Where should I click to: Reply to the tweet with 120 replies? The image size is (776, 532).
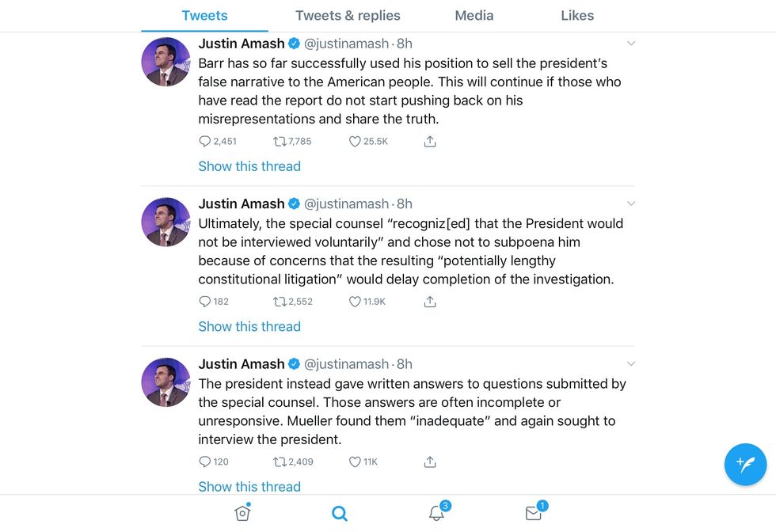click(x=205, y=462)
